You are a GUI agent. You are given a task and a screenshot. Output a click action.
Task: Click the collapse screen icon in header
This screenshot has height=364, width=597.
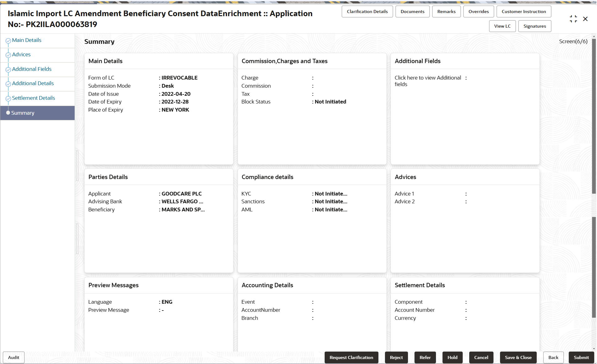(x=573, y=19)
